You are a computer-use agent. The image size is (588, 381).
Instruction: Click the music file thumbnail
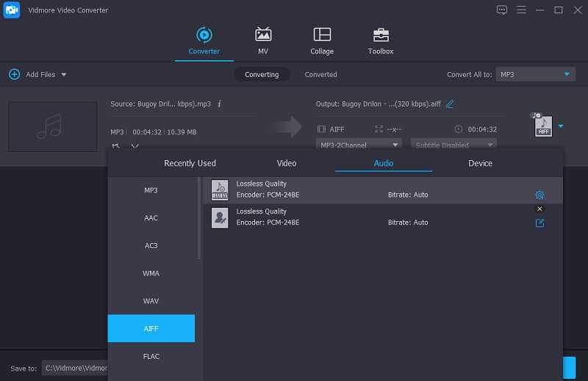(x=52, y=126)
